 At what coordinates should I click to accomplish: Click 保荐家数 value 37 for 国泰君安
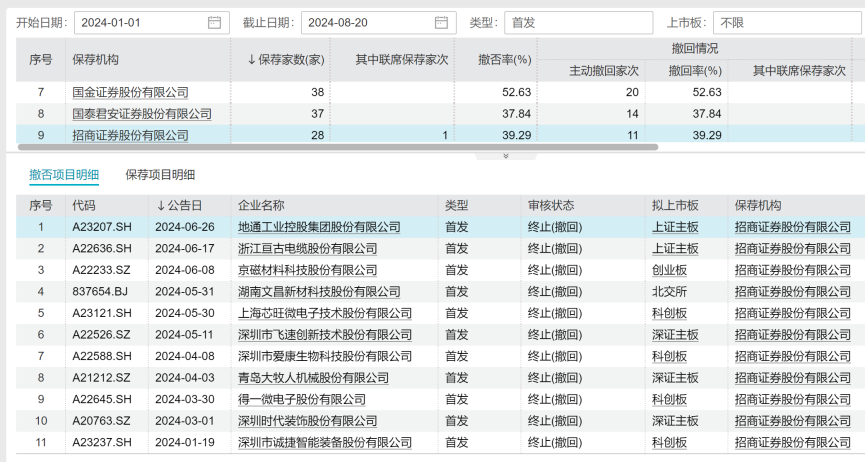[x=318, y=114]
